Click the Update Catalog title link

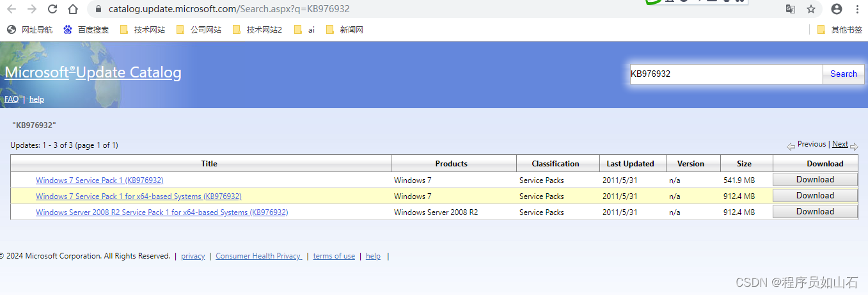tap(129, 72)
